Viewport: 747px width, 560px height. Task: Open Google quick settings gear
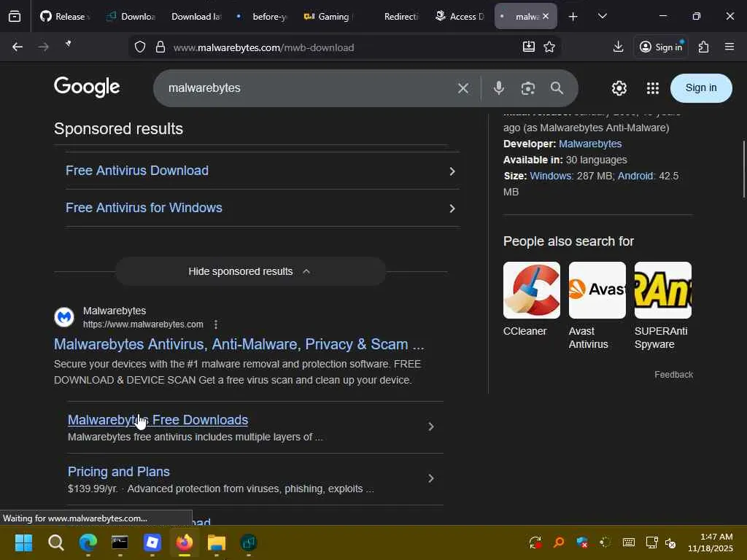coord(619,88)
